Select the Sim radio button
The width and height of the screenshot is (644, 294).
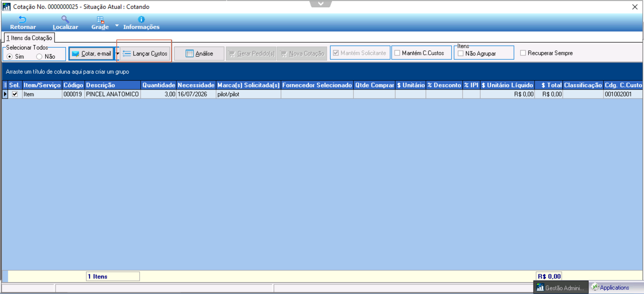click(10, 57)
